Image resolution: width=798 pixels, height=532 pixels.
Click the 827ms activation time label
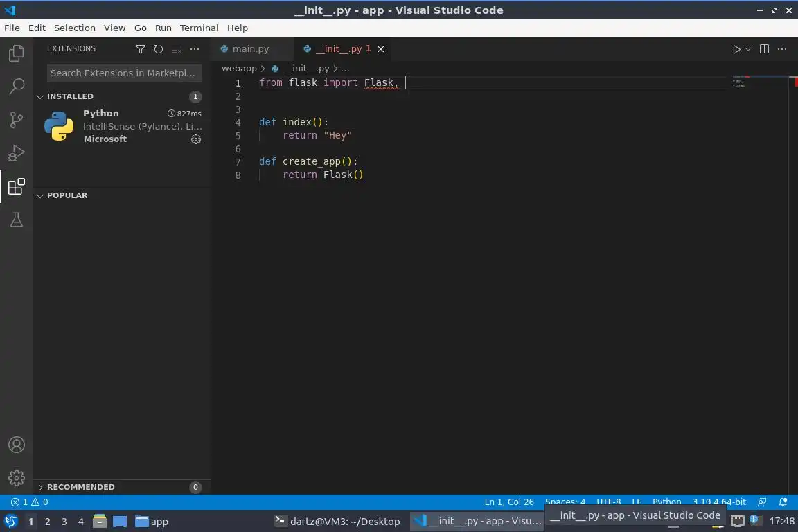185,114
